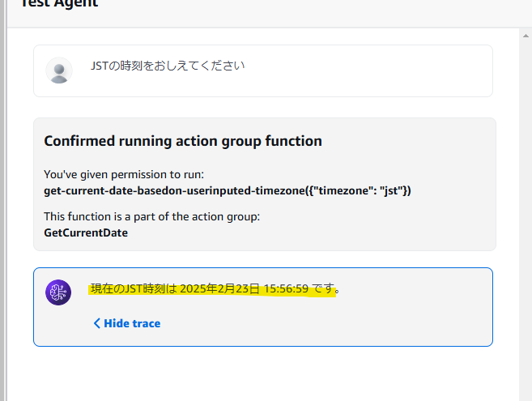Click the text You've given permission to run:

point(124,174)
